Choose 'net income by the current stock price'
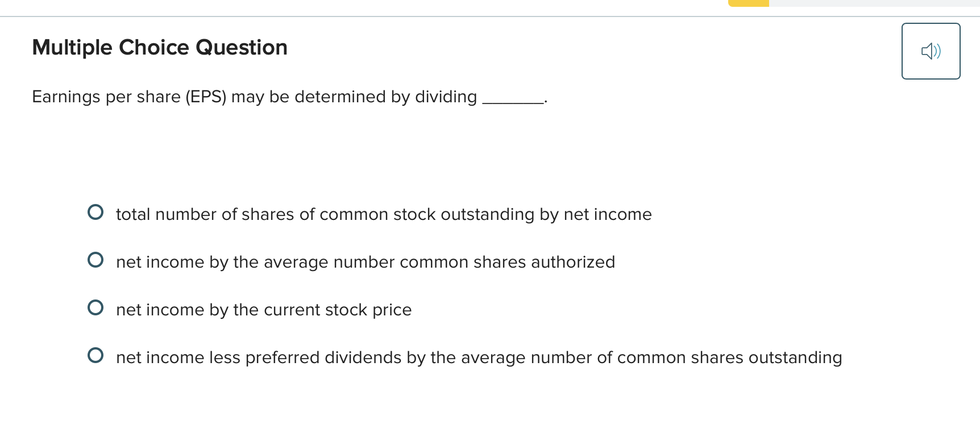The image size is (980, 433). [x=263, y=310]
